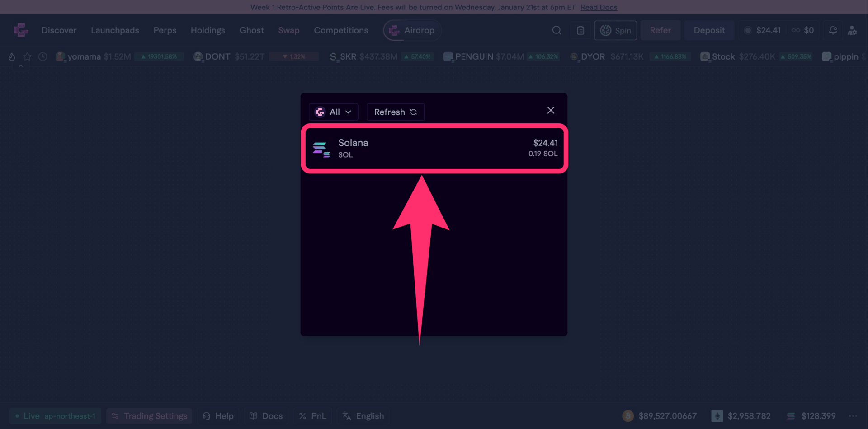This screenshot has height=429, width=868.
Task: Click the PENGUIN token avatar in ticker
Action: coord(448,56)
